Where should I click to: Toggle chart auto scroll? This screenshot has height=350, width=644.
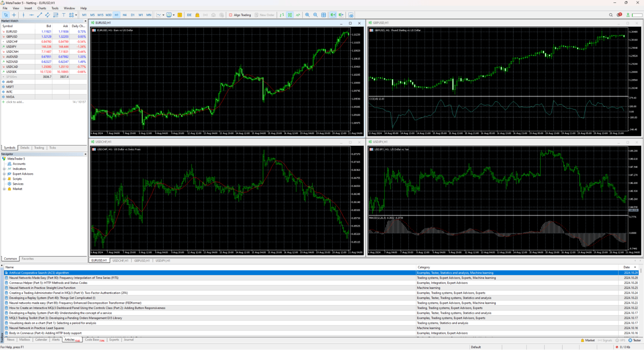coord(333,15)
